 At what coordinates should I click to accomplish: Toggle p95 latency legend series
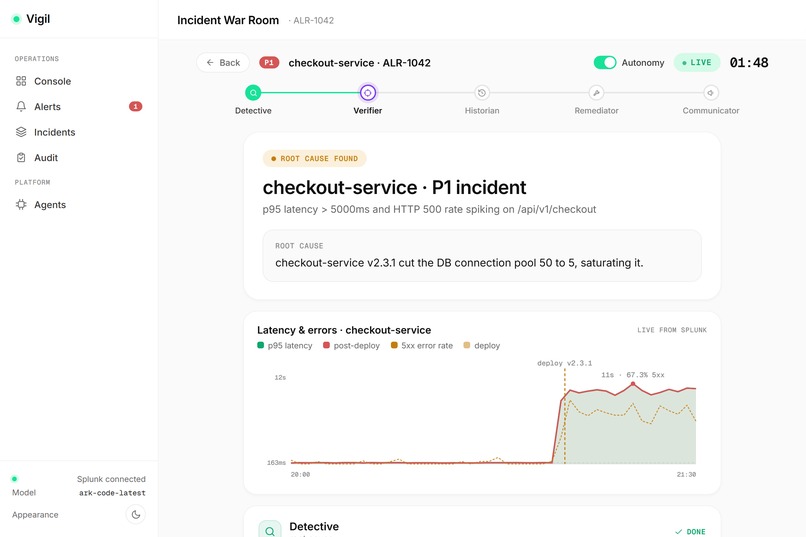click(x=285, y=345)
